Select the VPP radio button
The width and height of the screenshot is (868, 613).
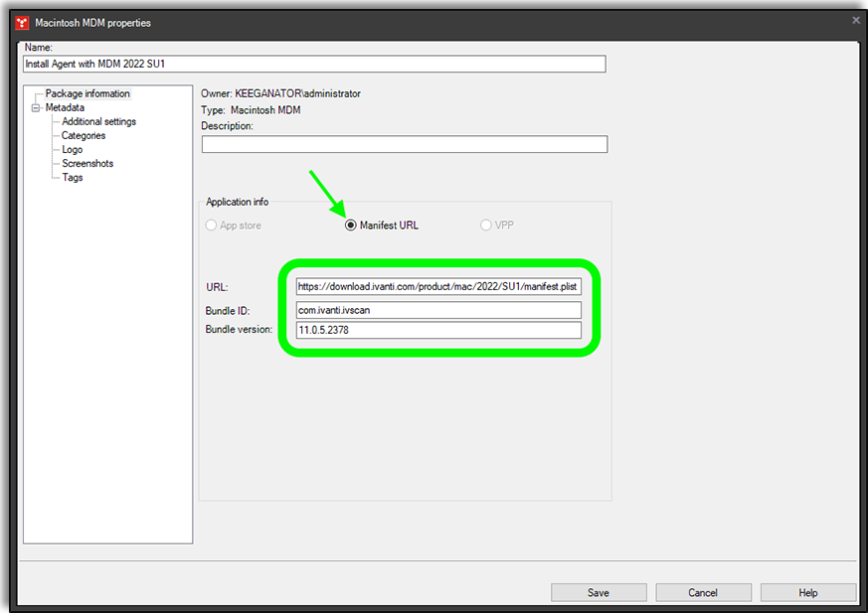coord(485,225)
